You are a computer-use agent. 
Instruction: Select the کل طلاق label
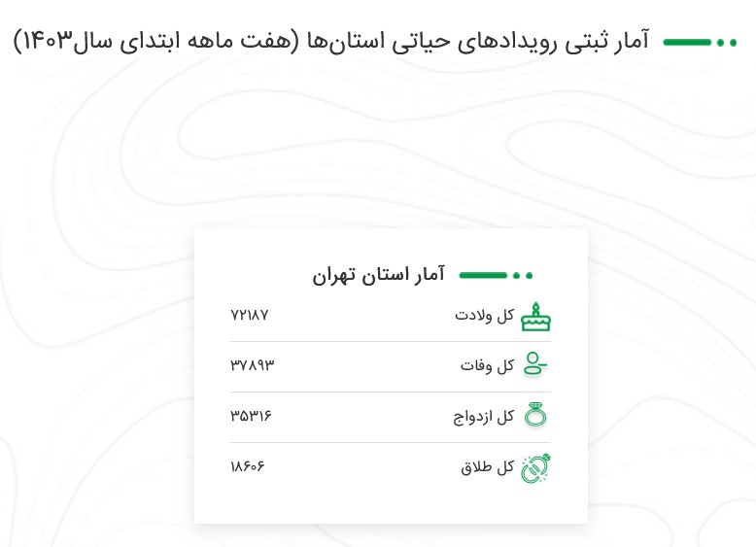487,467
